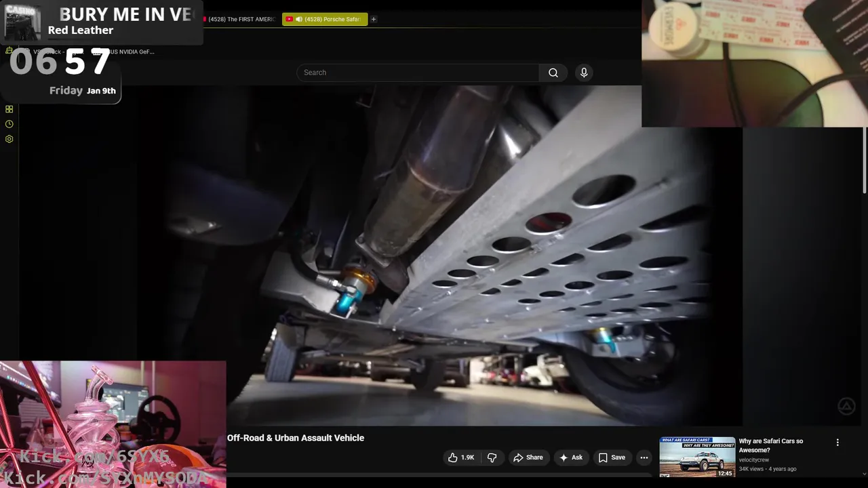Screen dimensions: 868x488
Task: Dislike the video with thumbs-down icon
Action: pos(492,457)
